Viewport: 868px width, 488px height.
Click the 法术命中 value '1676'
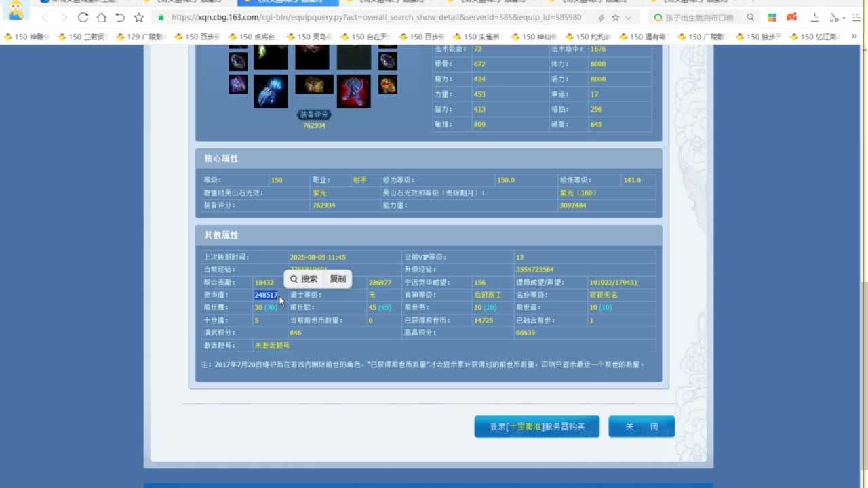tap(598, 49)
